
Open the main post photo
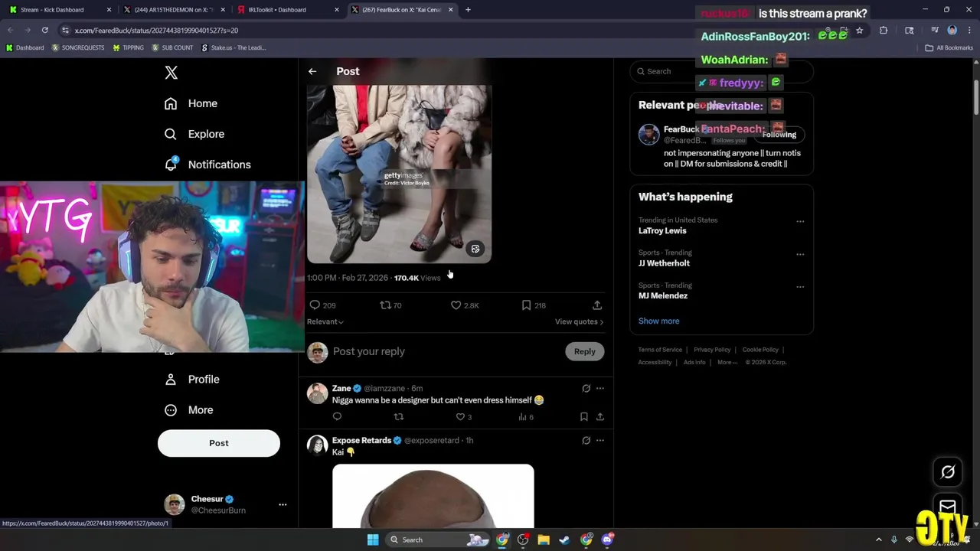(399, 174)
